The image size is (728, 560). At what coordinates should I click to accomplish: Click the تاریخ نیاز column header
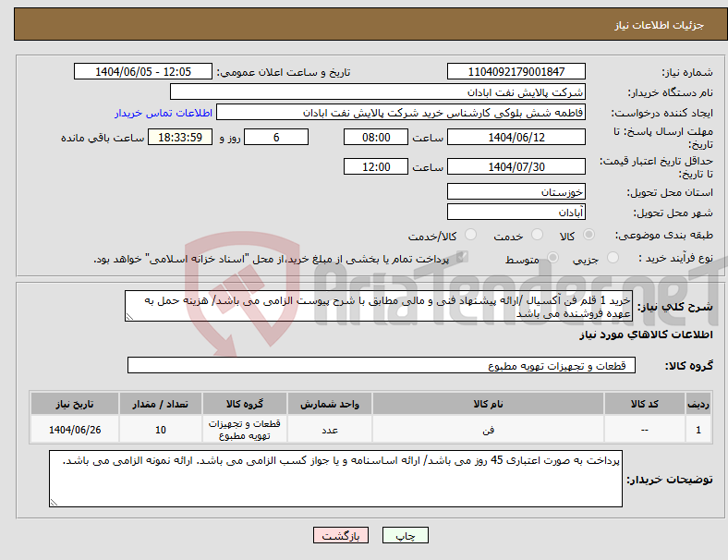pyautogui.click(x=75, y=404)
